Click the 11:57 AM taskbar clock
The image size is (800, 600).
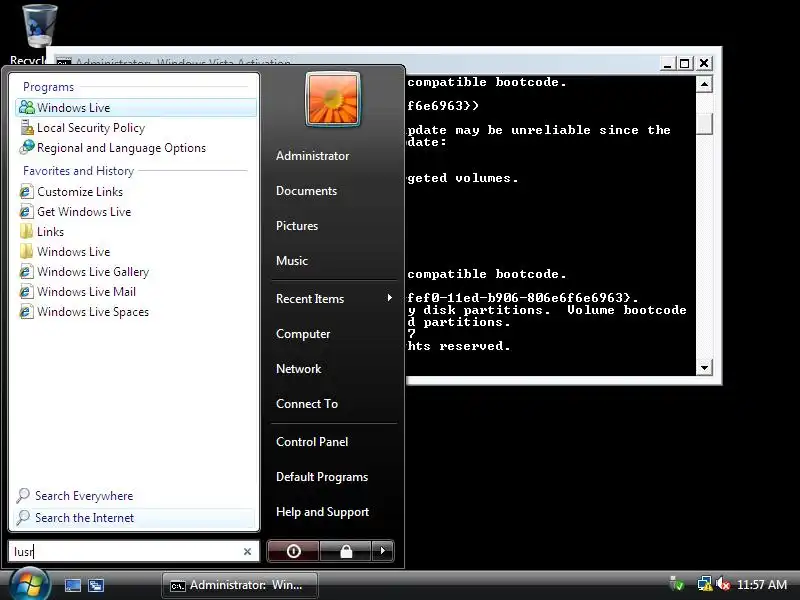click(762, 585)
